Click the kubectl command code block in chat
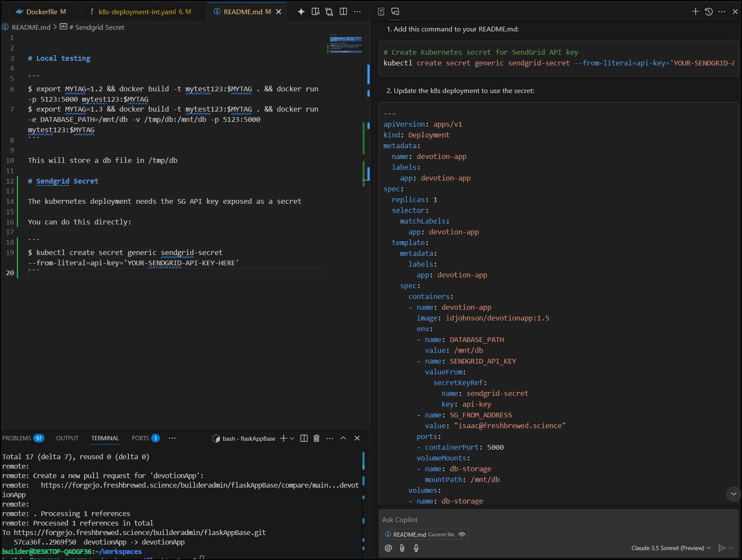742x560 pixels. tap(558, 58)
